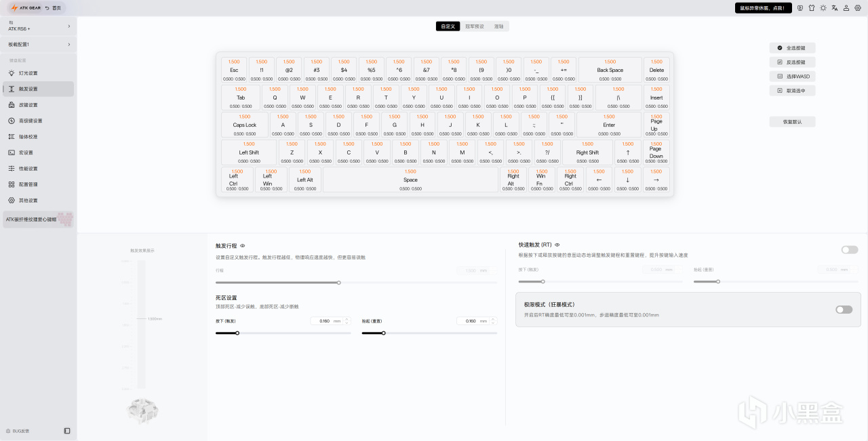
Task: Open the 宏设置 macro settings icon
Action: 12,152
